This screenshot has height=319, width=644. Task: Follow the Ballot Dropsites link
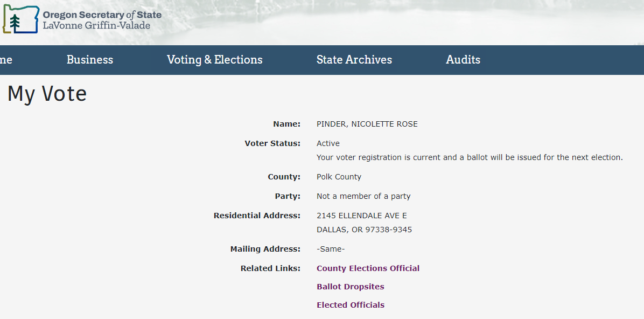tap(350, 287)
